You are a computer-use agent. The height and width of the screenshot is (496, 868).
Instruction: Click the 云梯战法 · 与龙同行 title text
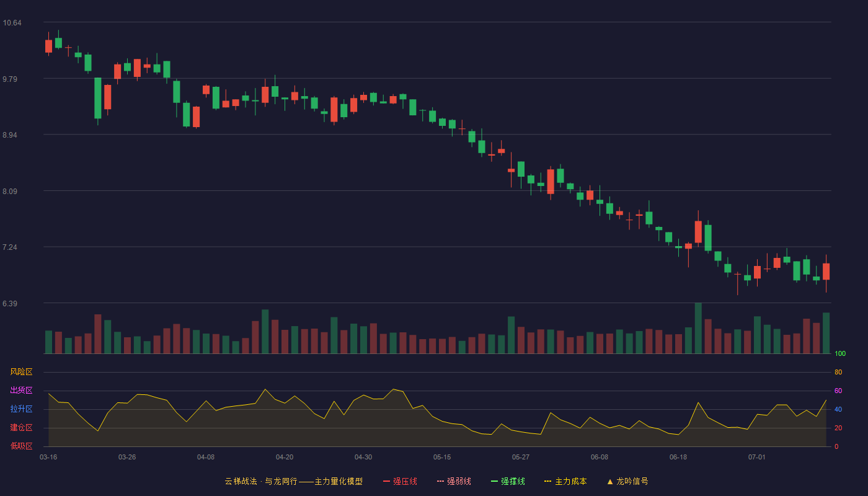[x=260, y=481]
